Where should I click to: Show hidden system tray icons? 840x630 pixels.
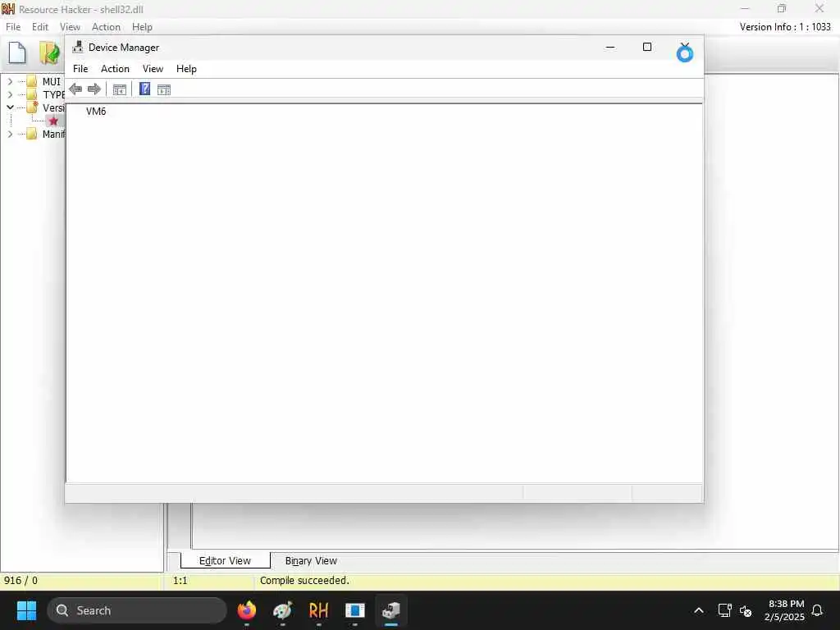(699, 610)
